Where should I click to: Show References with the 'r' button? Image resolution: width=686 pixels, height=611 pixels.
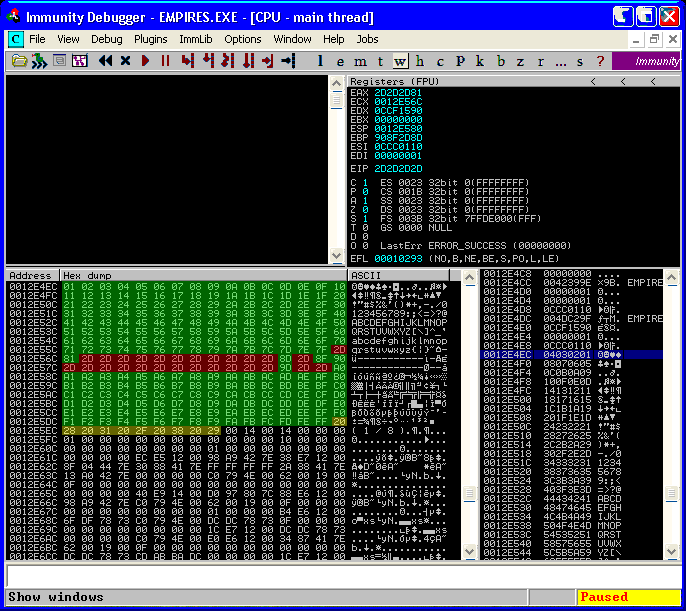click(x=541, y=61)
